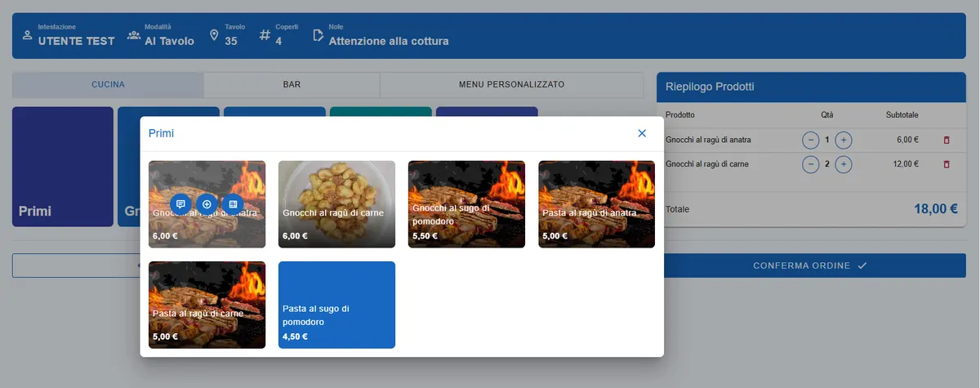Delete Gnocchi al ragù di carne from summary
Viewport: 980px width, 388px height.
(x=947, y=164)
